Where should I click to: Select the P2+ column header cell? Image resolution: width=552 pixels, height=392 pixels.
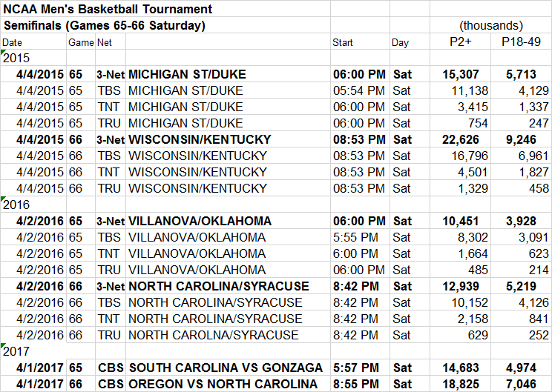tap(460, 41)
